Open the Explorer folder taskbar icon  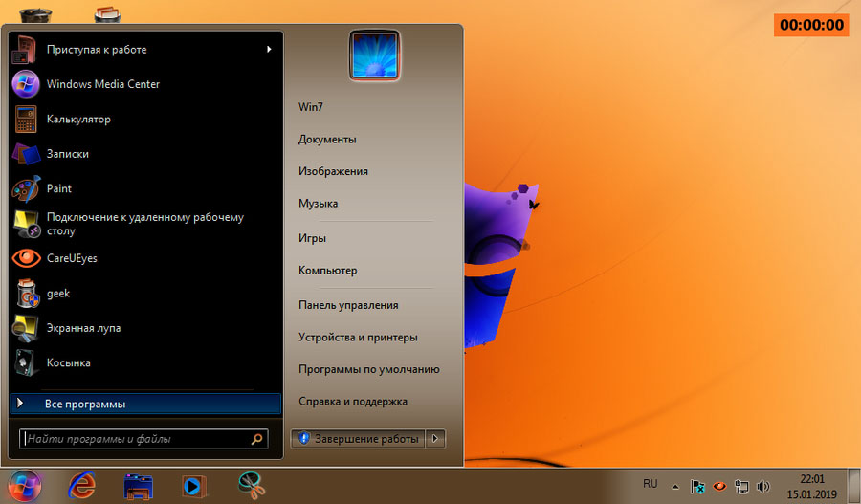139,487
